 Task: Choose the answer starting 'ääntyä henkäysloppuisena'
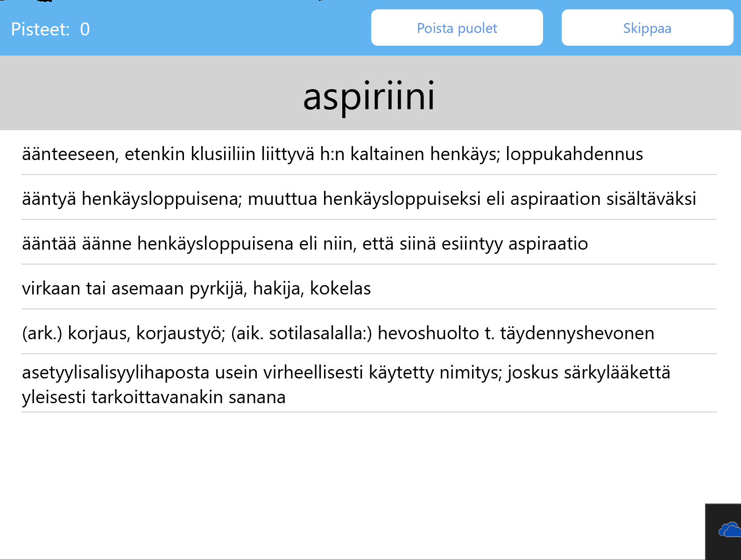coord(359,199)
